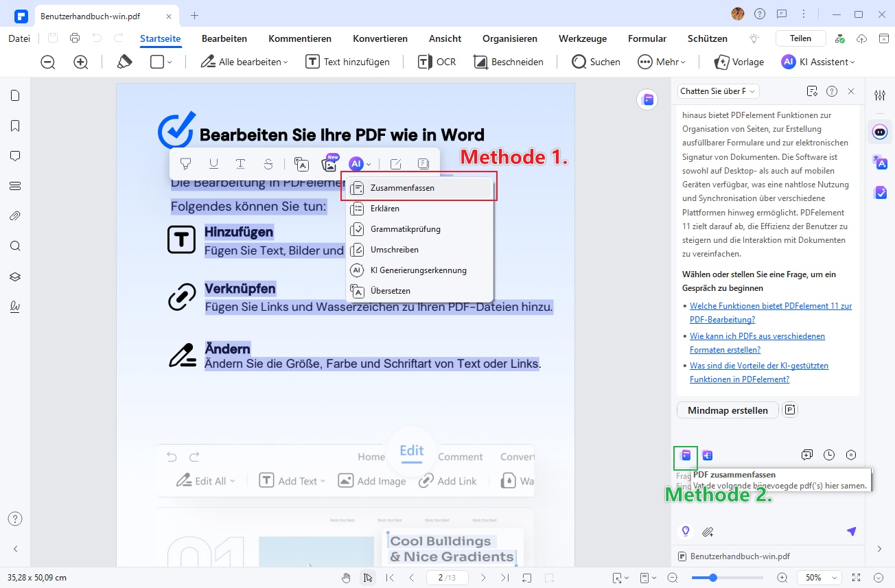
Task: Open link about PDFs aus verschiedenen Formaten
Action: pyautogui.click(x=757, y=343)
